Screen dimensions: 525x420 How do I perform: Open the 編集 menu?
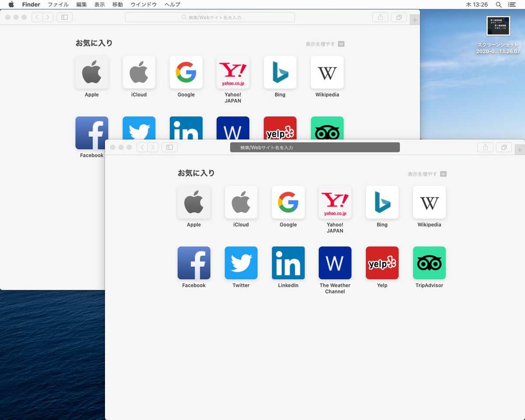coord(81,4)
